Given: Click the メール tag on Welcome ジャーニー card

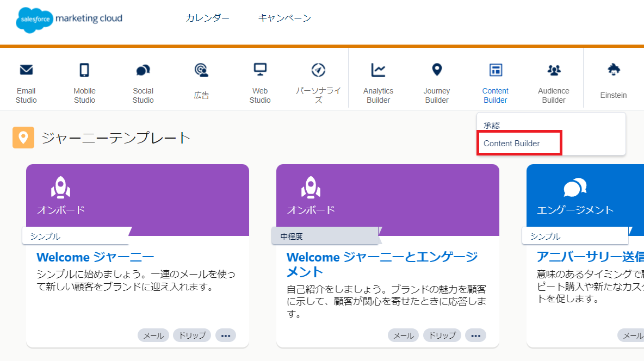Looking at the screenshot, I should coord(153,335).
